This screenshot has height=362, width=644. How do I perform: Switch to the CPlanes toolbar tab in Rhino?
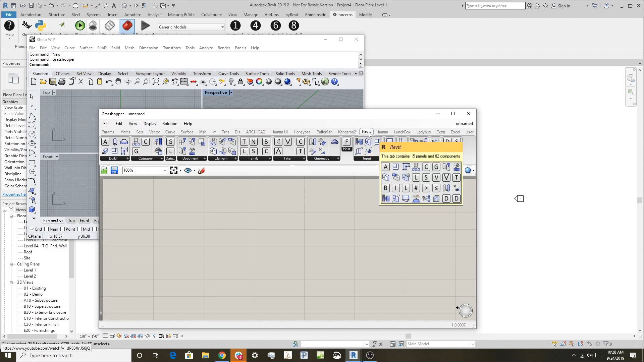click(62, 74)
